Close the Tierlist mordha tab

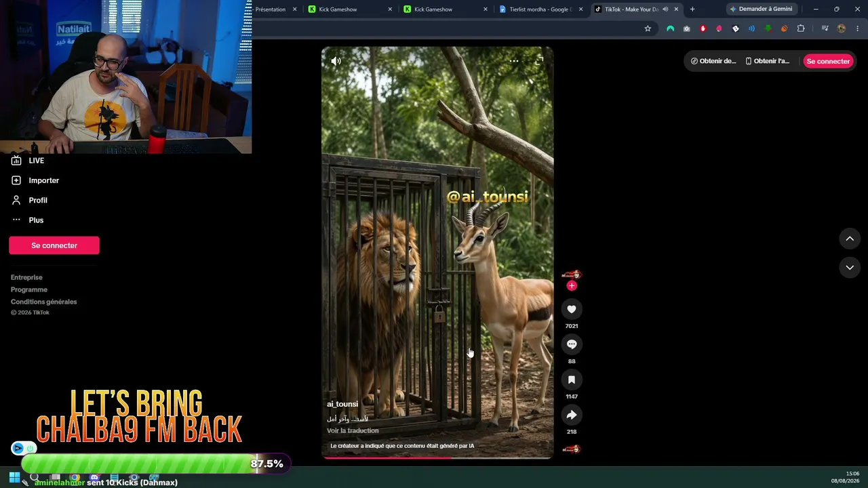tap(580, 9)
